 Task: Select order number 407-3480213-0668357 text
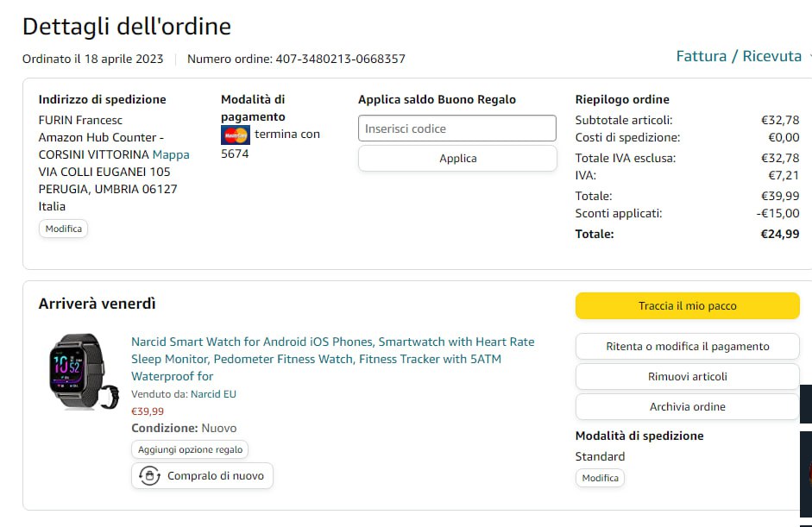340,59
